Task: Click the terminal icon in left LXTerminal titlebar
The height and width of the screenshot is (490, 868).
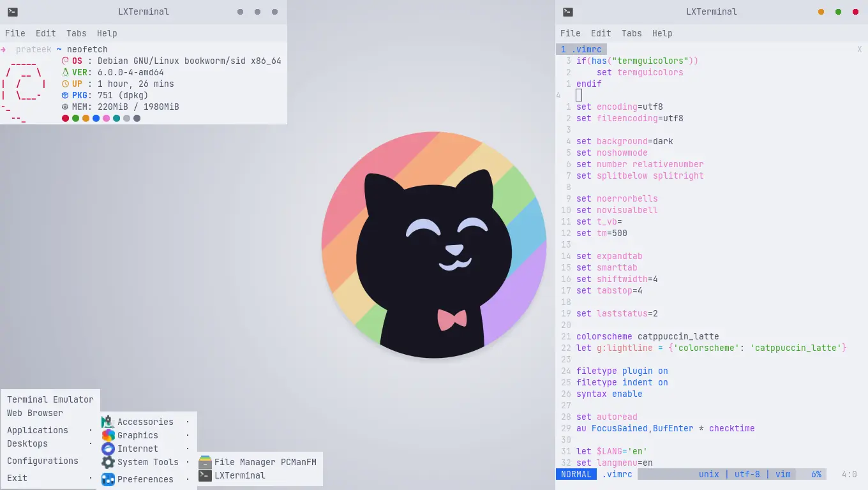Action: coord(13,11)
